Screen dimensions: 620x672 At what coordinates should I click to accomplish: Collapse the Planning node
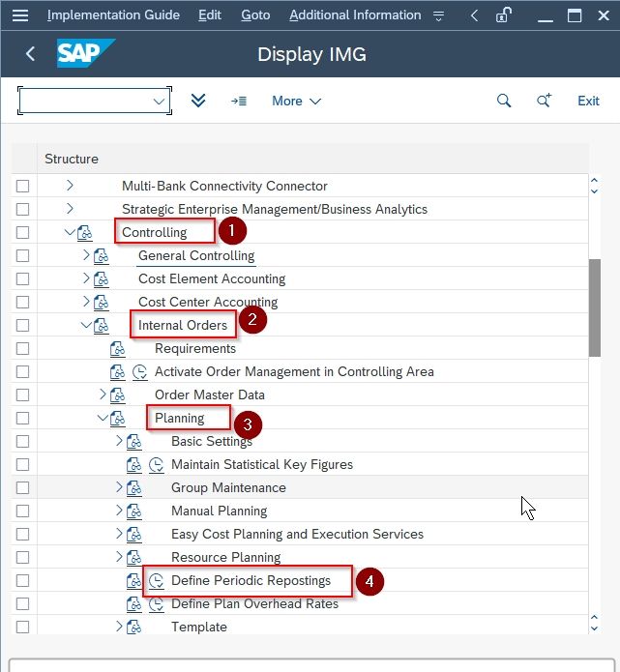click(103, 418)
